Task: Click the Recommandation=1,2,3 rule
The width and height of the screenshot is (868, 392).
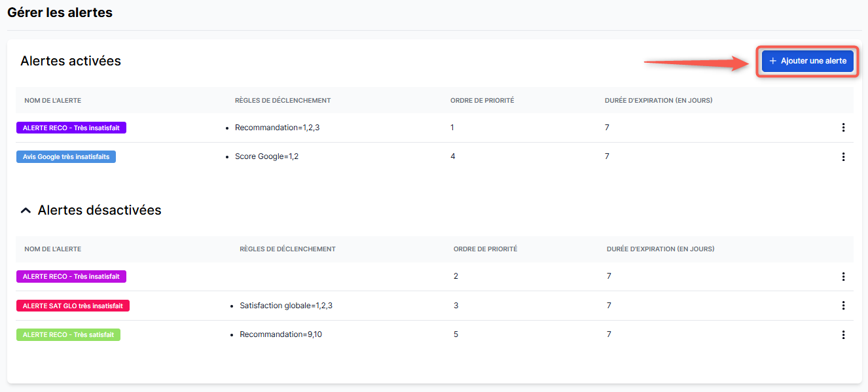Action: (x=277, y=128)
